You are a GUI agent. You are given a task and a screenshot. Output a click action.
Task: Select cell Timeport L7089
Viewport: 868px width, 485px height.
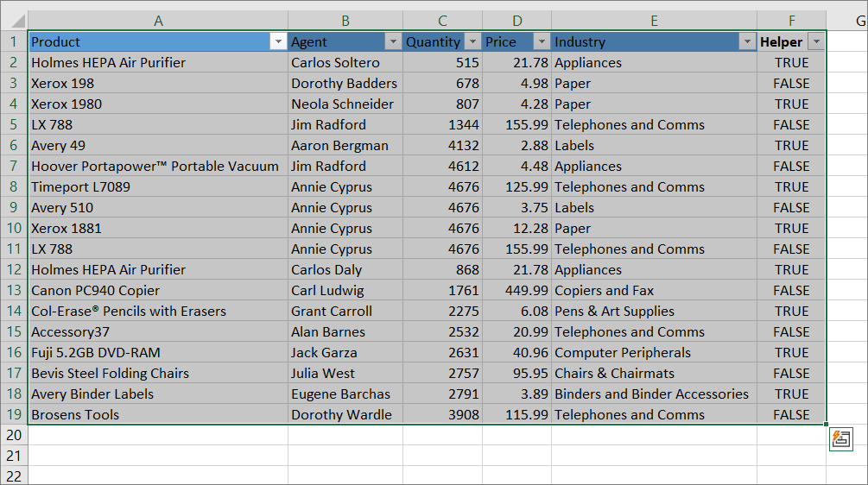158,187
